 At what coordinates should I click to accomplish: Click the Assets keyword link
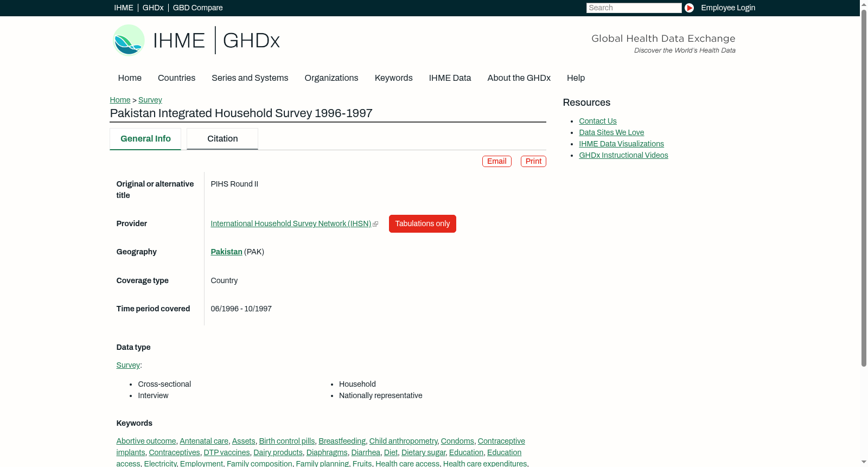click(x=244, y=441)
